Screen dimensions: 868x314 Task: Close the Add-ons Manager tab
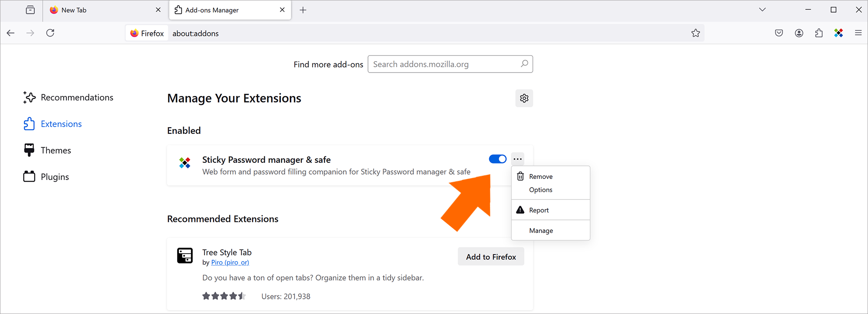point(283,10)
